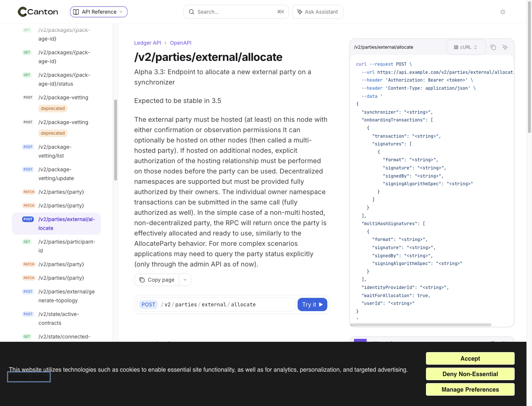Image resolution: width=532 pixels, height=406 pixels.
Task: Click the magnifier icon in the search box
Action: (191, 12)
